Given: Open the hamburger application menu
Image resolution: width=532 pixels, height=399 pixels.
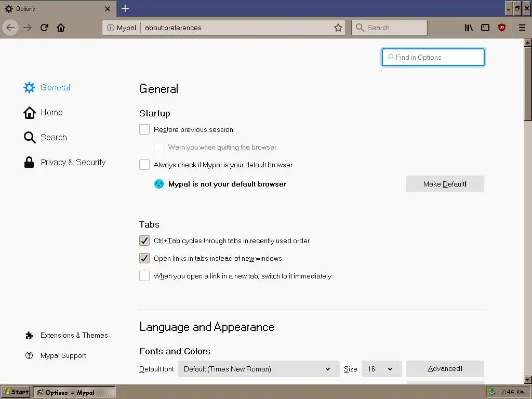Looking at the screenshot, I should 522,28.
